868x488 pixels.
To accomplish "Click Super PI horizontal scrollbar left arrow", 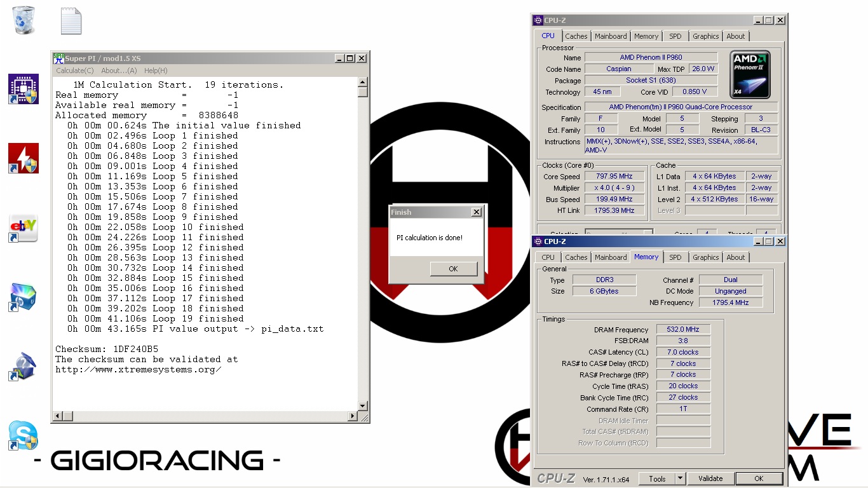I will (x=58, y=416).
